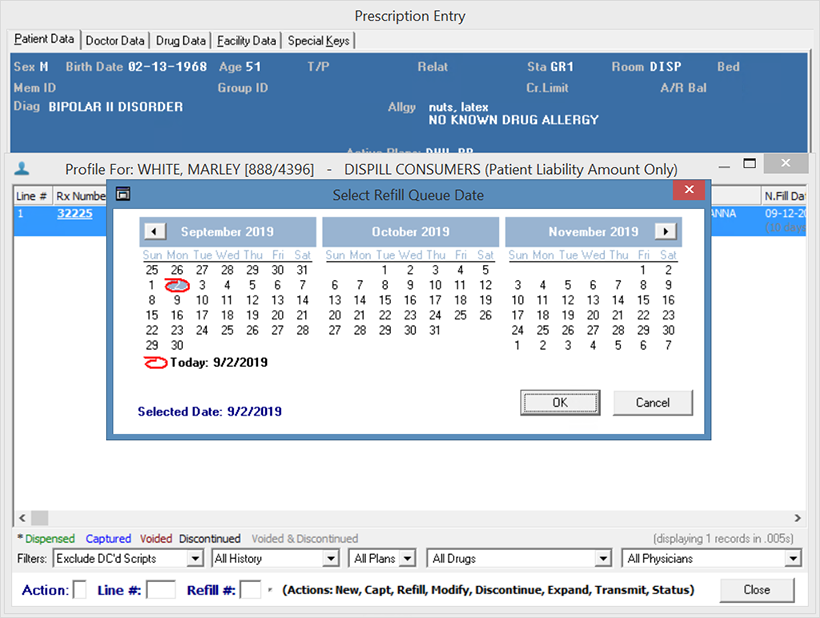Confirm date with OK button
The width and height of the screenshot is (820, 618).
(x=560, y=402)
